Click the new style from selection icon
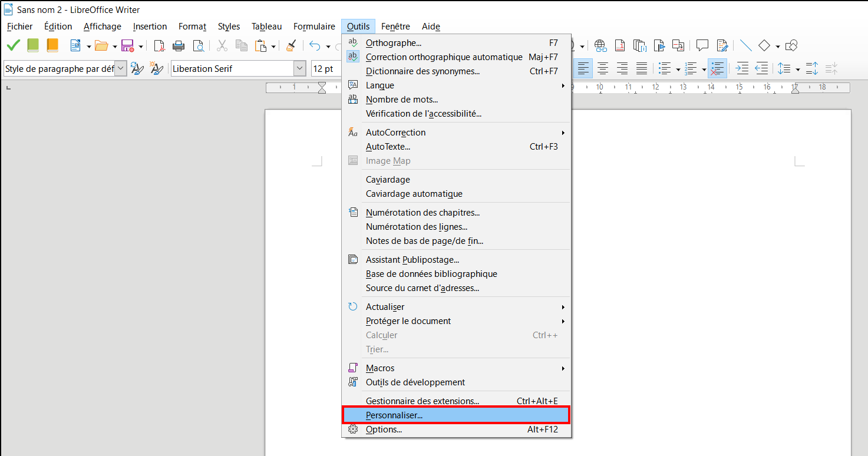The width and height of the screenshot is (868, 456). tap(156, 68)
